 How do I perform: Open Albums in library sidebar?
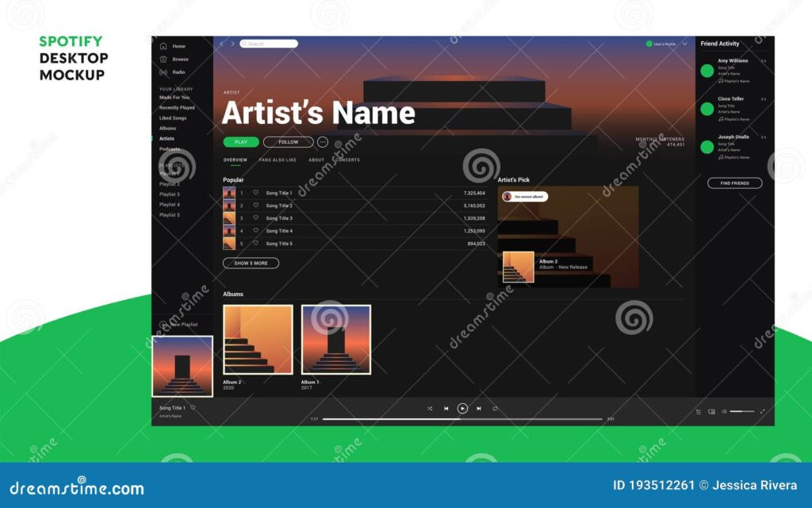(168, 129)
